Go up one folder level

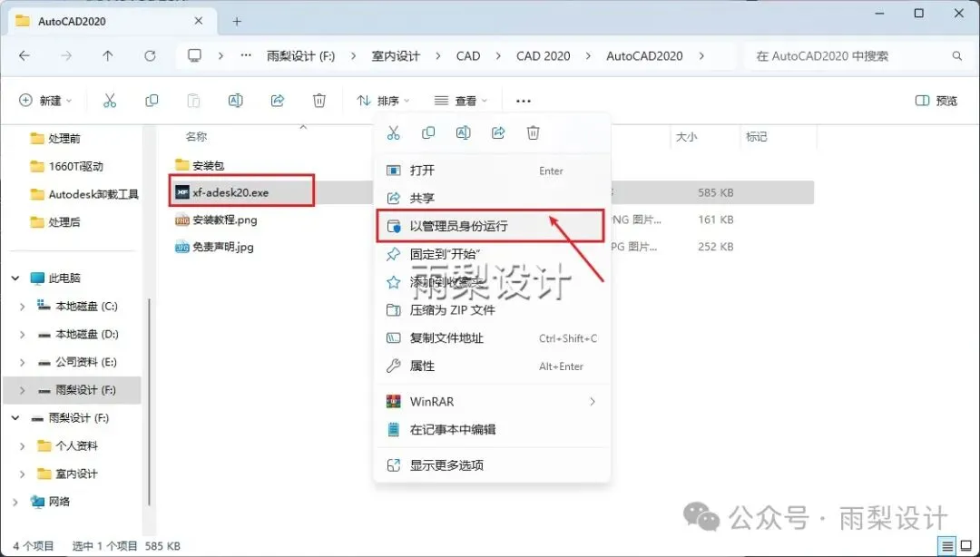[x=107, y=55]
